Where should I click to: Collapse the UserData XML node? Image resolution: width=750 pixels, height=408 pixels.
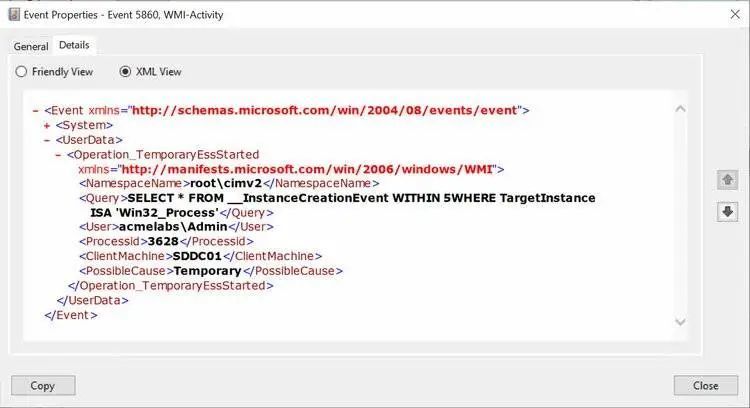tap(47, 141)
